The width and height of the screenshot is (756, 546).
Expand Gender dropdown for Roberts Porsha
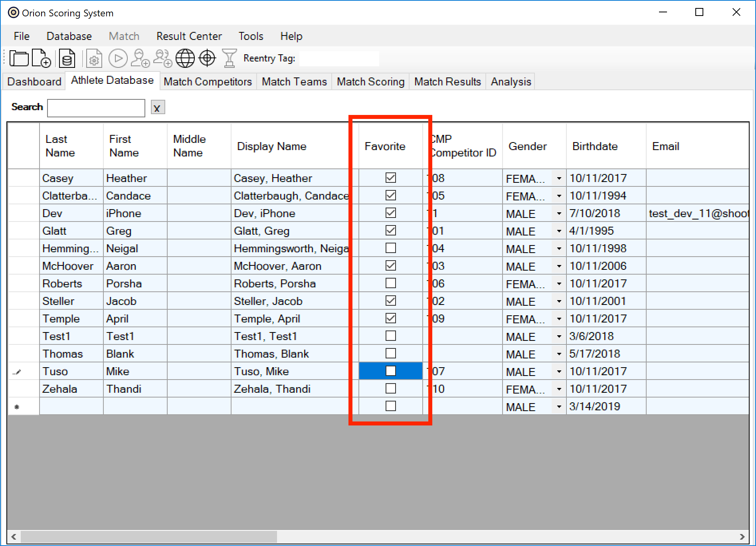tap(559, 284)
